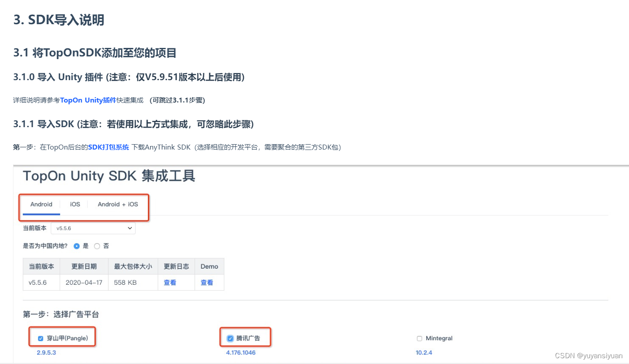Click the 2020-04-17 date cell

pos(84,283)
